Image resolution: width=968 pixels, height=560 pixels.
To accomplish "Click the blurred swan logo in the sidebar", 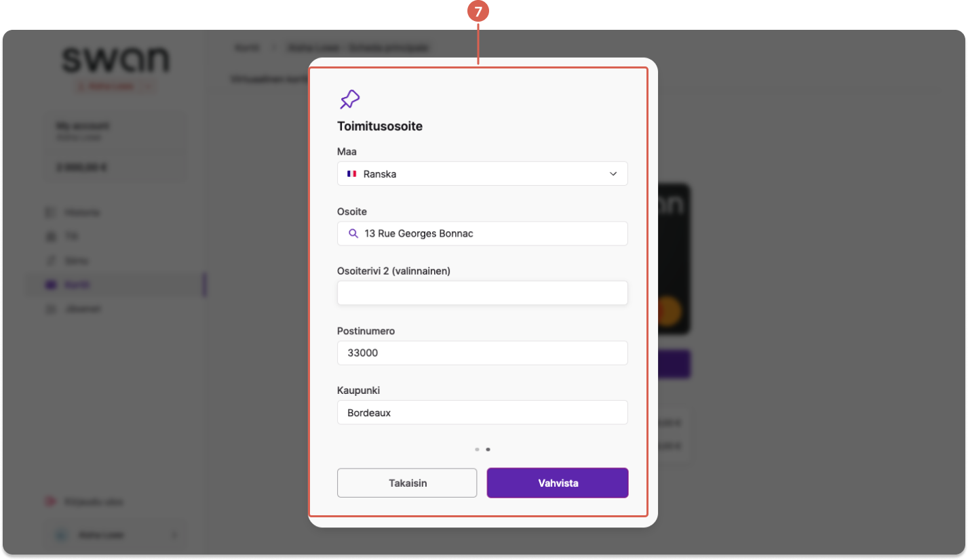I will click(x=115, y=60).
